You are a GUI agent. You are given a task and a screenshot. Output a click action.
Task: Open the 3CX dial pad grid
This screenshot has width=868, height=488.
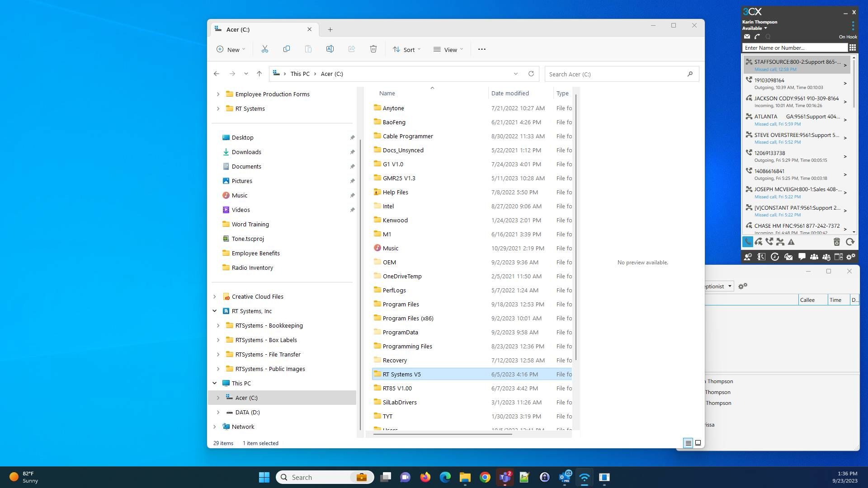point(853,47)
